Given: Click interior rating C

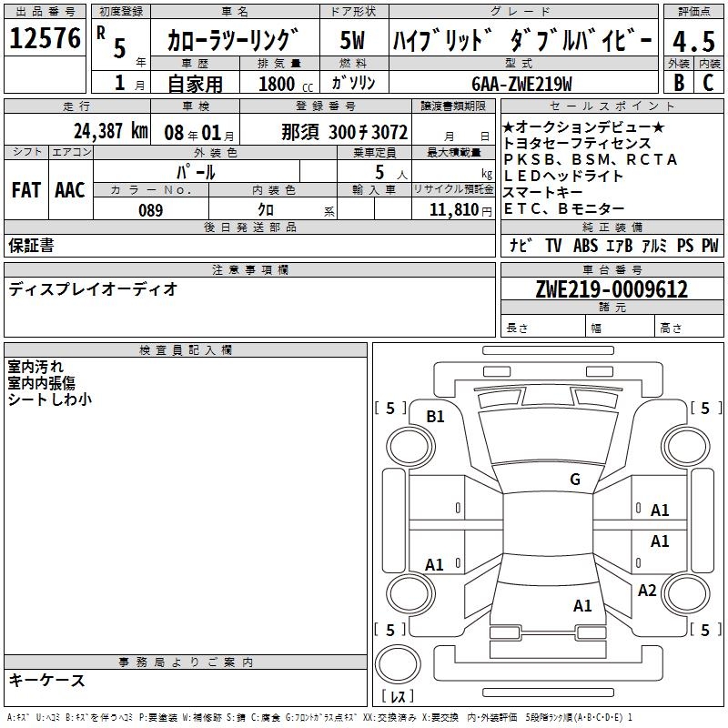Looking at the screenshot, I should [x=709, y=82].
